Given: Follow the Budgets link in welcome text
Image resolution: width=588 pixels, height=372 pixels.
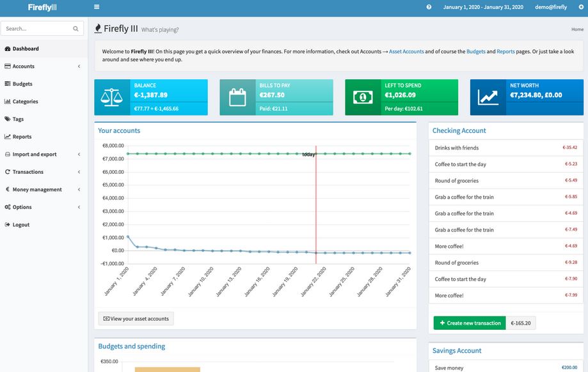Looking at the screenshot, I should (x=476, y=52).
